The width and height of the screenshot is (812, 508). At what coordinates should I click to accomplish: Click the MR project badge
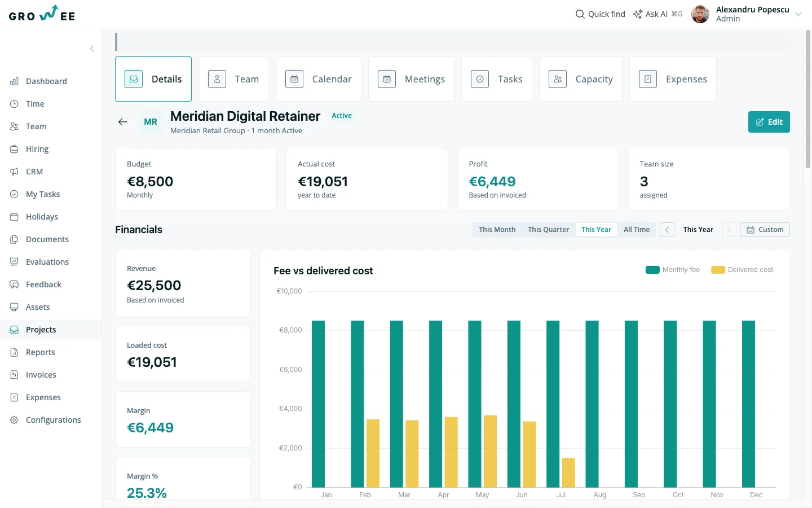coord(151,122)
